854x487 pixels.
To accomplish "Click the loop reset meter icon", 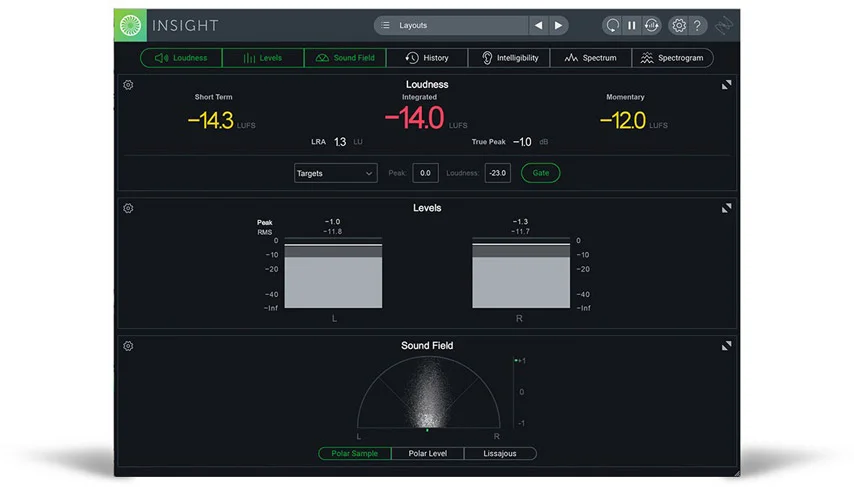I will point(612,25).
